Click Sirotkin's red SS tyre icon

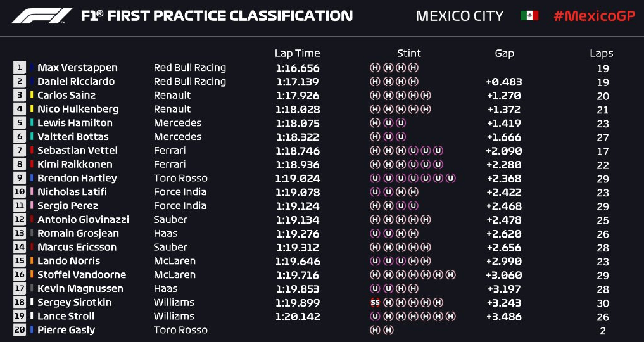[375, 303]
